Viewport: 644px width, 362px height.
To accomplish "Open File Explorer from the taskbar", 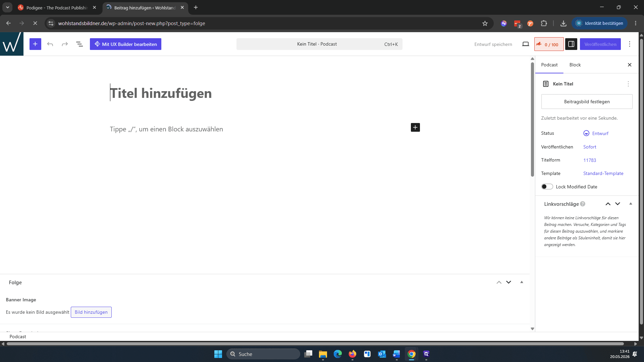I will pos(323,354).
